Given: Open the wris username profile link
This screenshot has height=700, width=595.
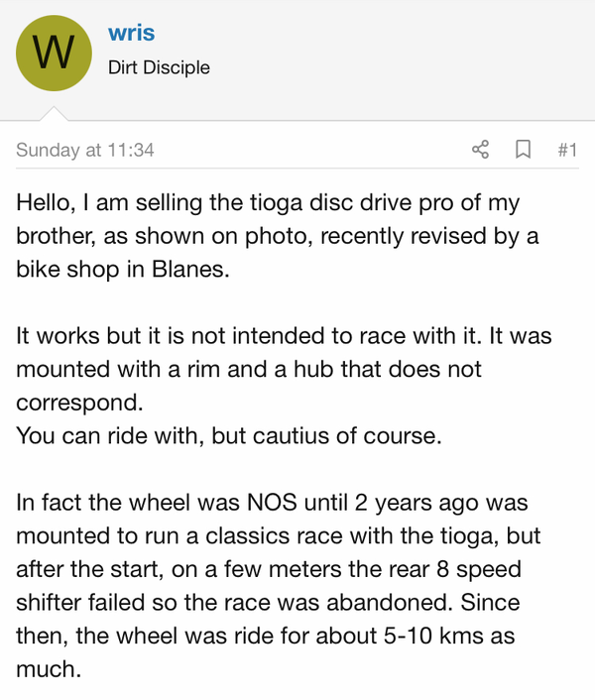Looking at the screenshot, I should (x=131, y=33).
